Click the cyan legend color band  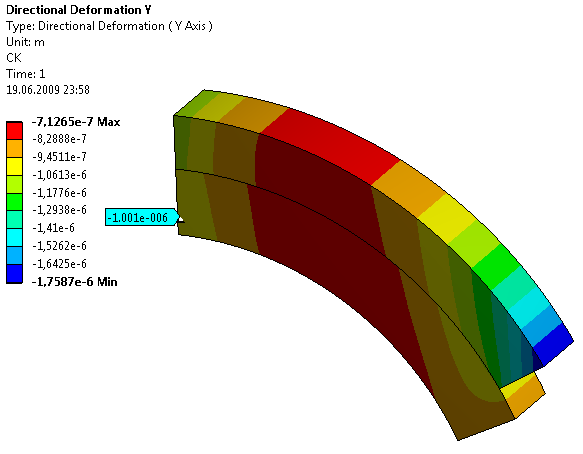click(15, 238)
